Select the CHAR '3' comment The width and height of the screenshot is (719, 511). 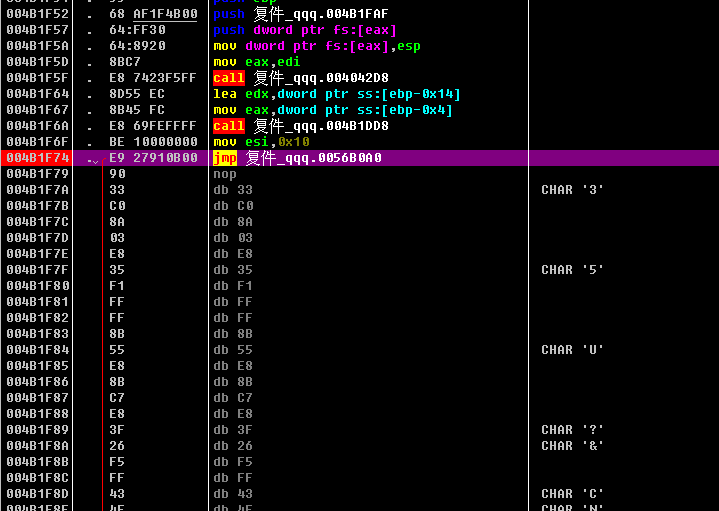pyautogui.click(x=572, y=190)
